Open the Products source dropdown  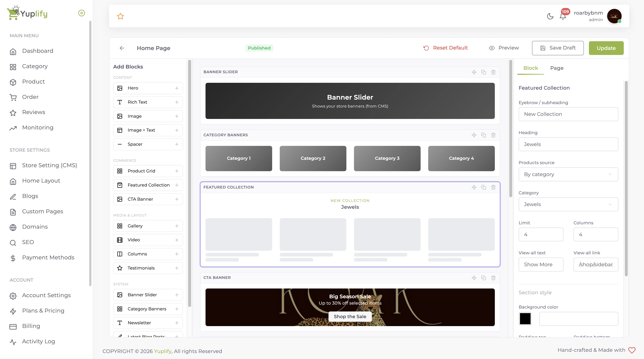pyautogui.click(x=568, y=174)
